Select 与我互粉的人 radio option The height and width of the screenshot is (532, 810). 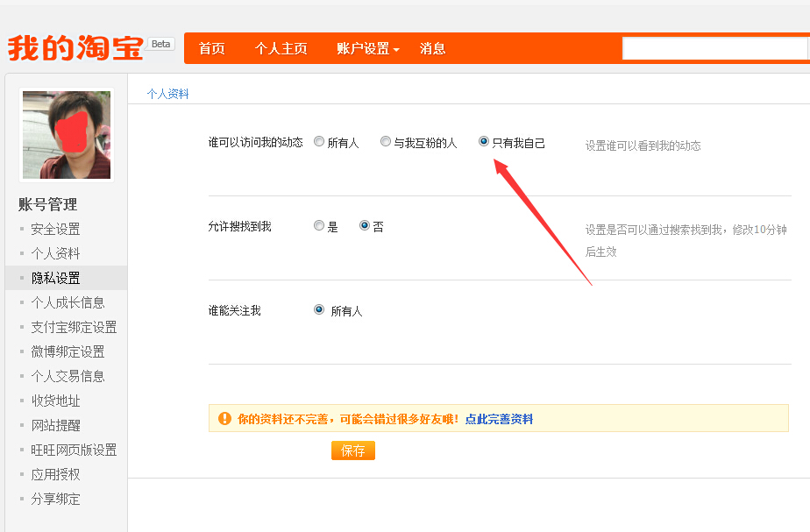[x=386, y=141]
